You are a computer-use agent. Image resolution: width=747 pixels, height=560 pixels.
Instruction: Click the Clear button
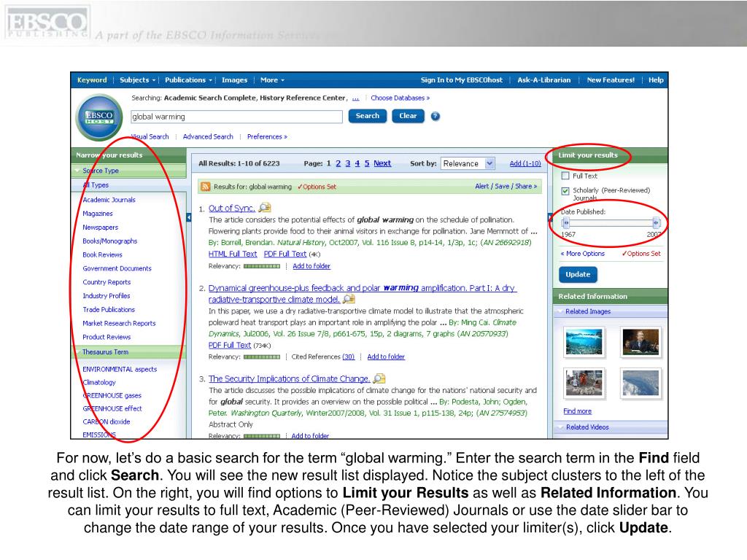click(408, 116)
